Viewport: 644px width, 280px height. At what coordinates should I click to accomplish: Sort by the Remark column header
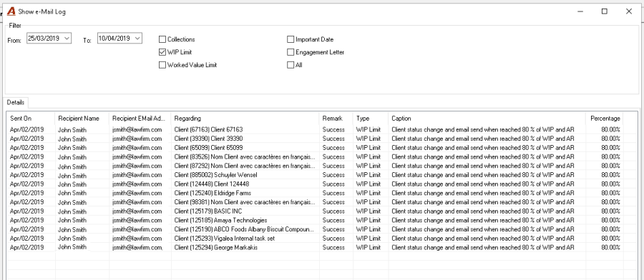point(336,119)
